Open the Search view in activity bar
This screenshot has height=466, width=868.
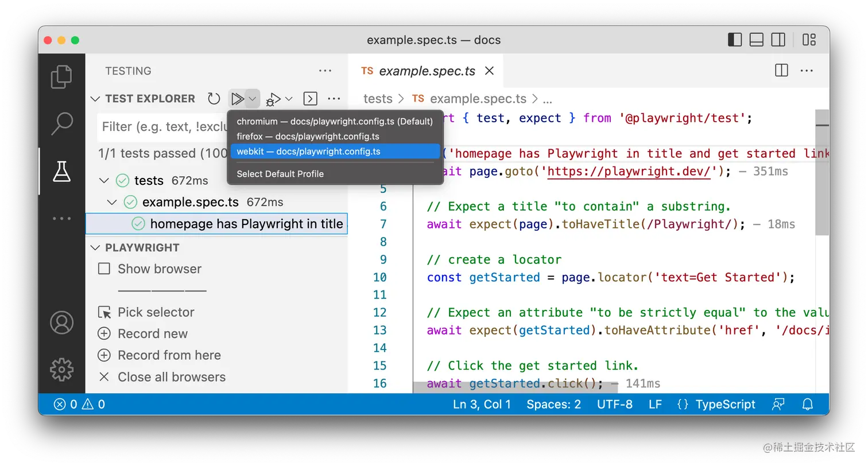61,123
